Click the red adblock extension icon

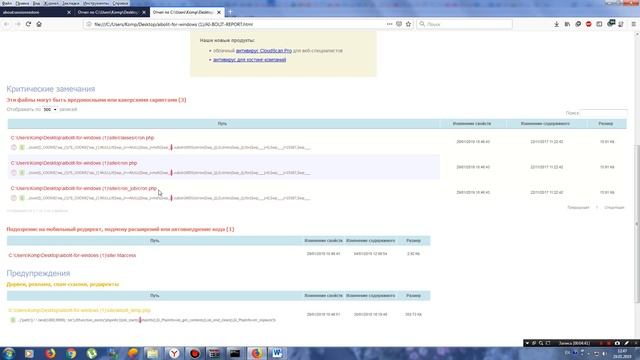click(x=588, y=24)
